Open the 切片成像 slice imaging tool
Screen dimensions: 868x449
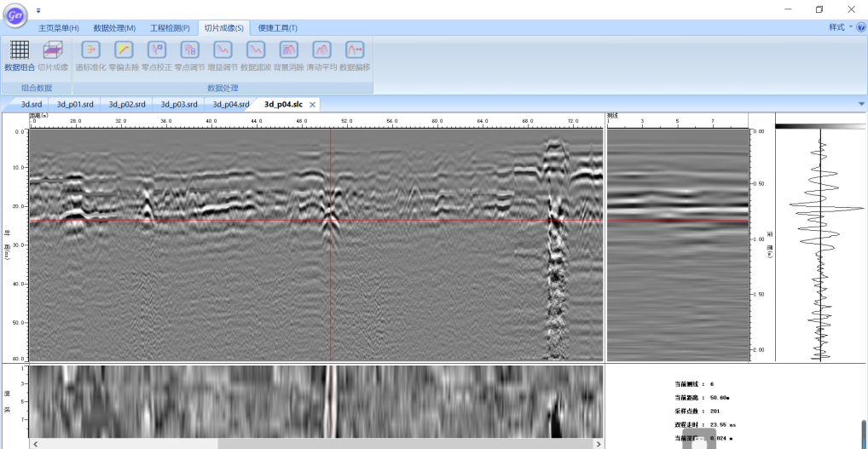[x=53, y=51]
